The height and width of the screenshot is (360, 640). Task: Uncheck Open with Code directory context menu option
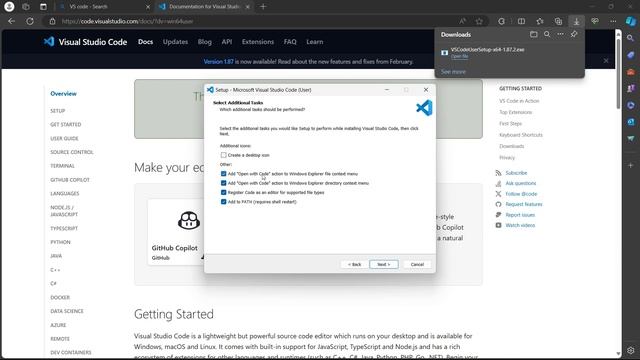tap(223, 183)
